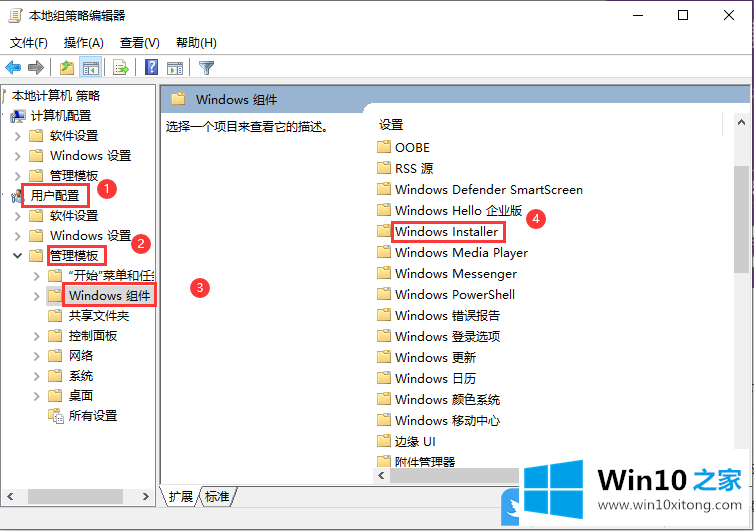The image size is (754, 531).
Task: Click the 用户配置 user icon
Action: 17,196
